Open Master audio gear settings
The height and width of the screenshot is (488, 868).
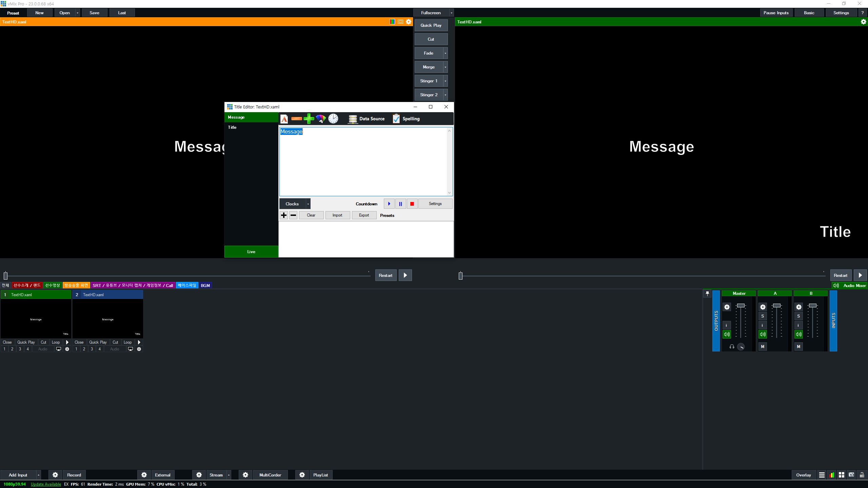[727, 307]
